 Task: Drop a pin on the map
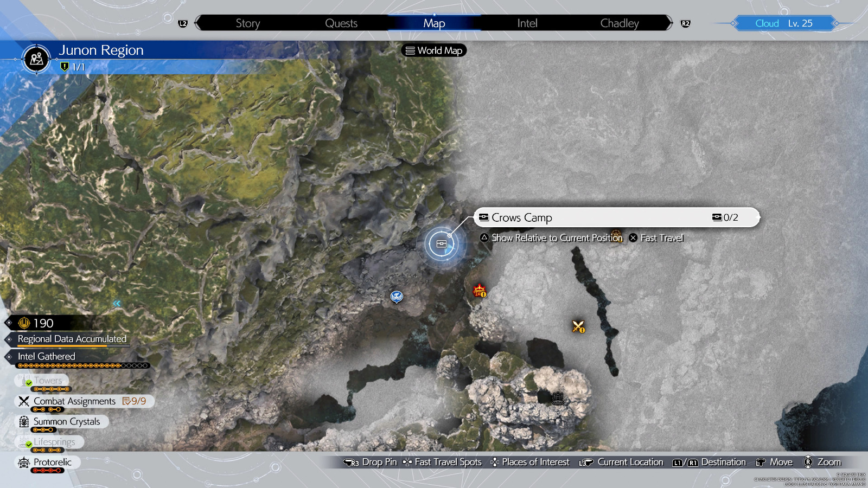pyautogui.click(x=371, y=462)
